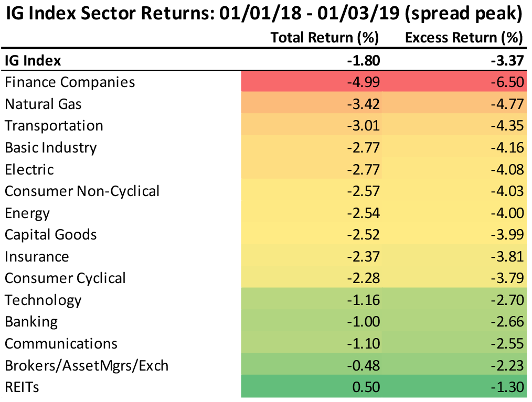Viewport: 532px width, 402px height.
Task: Select the Brokers/AssetMgrs/Exch label cell
Action: tap(87, 365)
